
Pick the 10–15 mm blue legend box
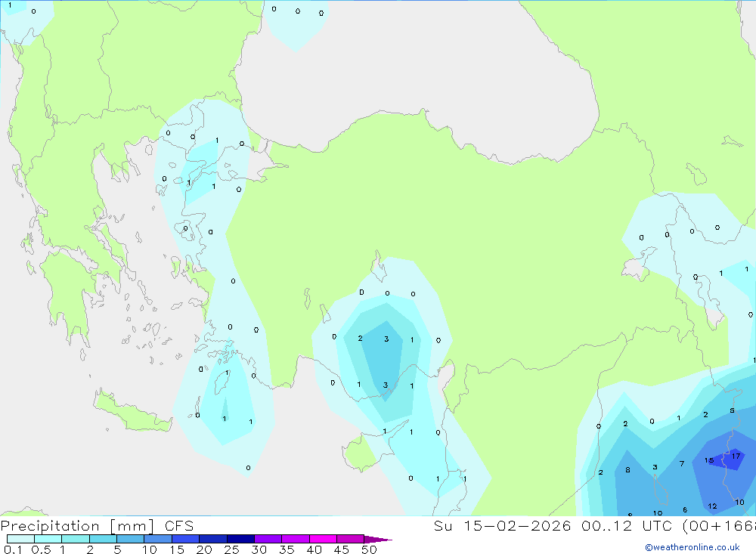click(158, 539)
